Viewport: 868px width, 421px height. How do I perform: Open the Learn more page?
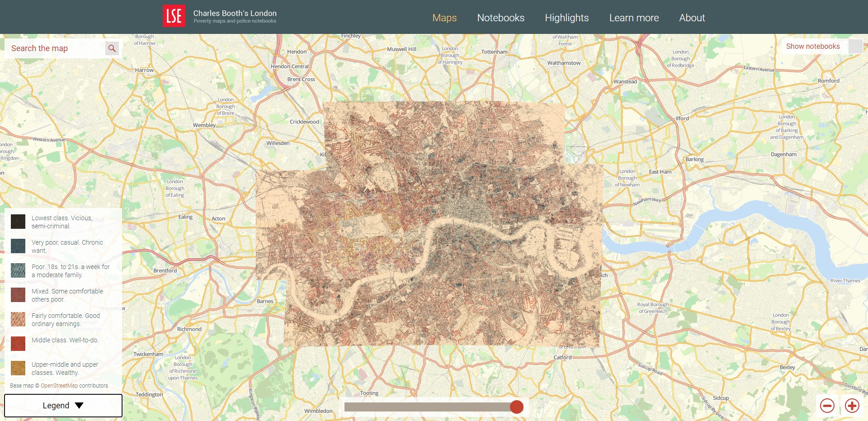[633, 18]
